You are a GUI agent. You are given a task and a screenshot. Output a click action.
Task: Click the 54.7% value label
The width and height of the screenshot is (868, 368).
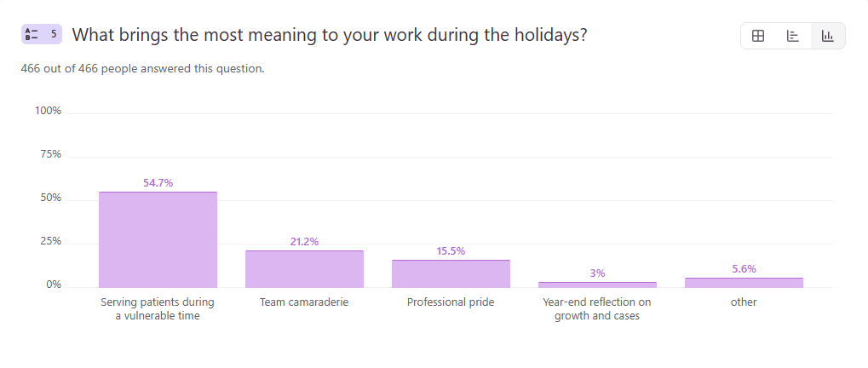coord(158,183)
